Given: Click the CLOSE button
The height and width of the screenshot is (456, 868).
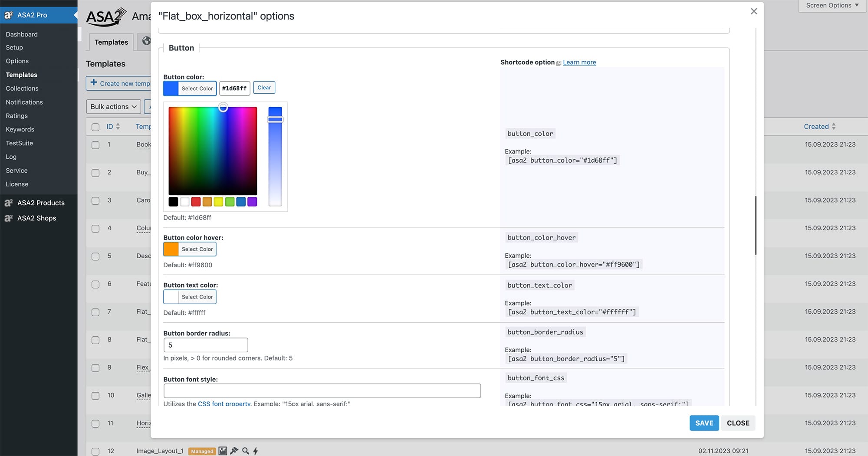Looking at the screenshot, I should click(738, 423).
